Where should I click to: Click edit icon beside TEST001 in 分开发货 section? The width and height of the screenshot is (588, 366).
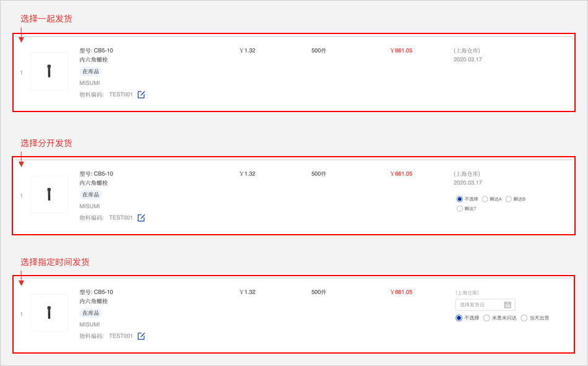coord(141,218)
